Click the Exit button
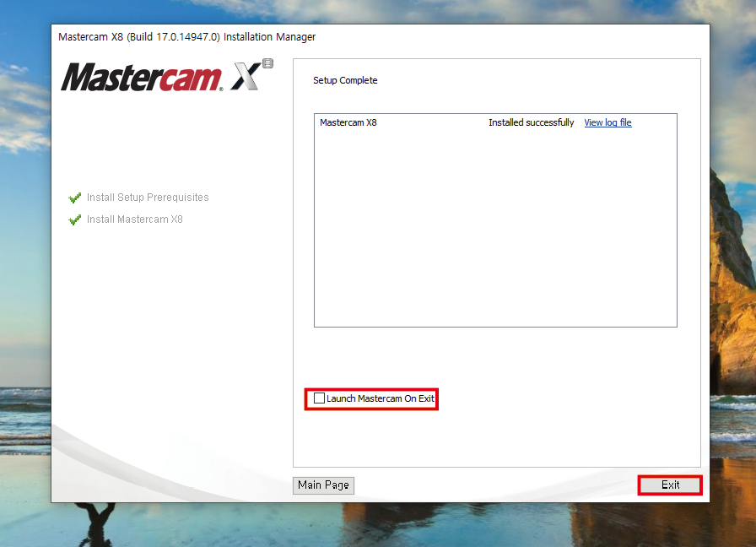The width and height of the screenshot is (756, 547). [670, 485]
